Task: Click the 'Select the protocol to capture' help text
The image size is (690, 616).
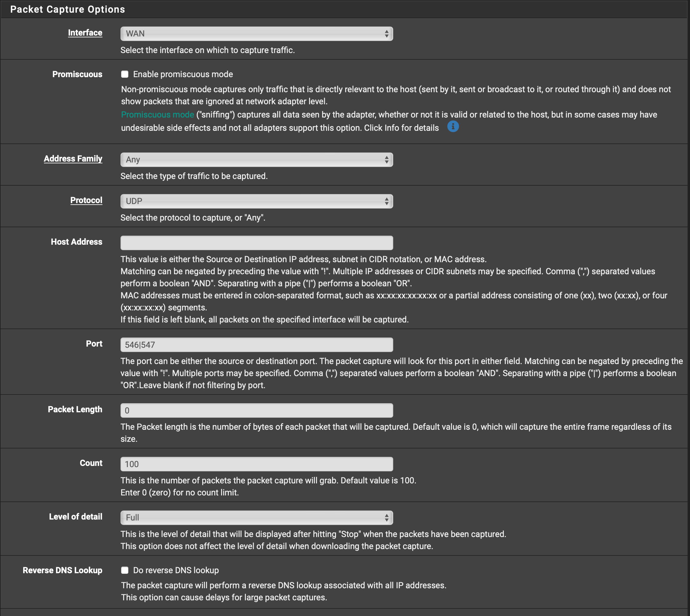Action: [x=193, y=218]
